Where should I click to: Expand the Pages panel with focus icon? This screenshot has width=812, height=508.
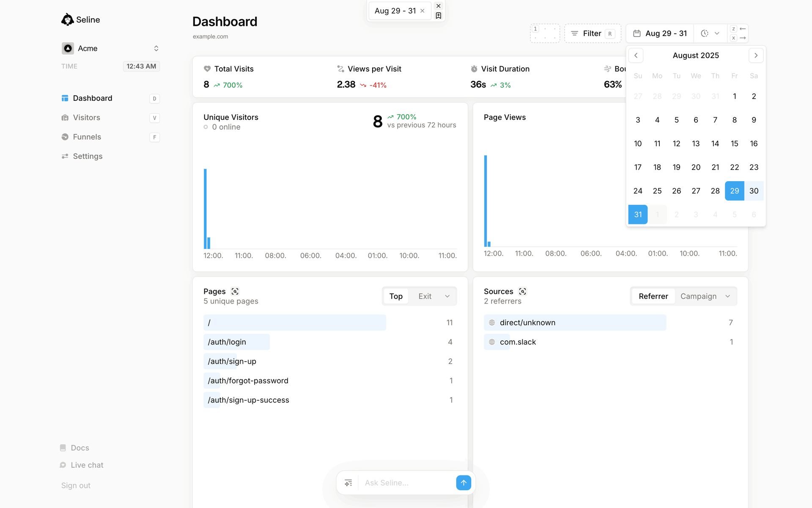235,291
